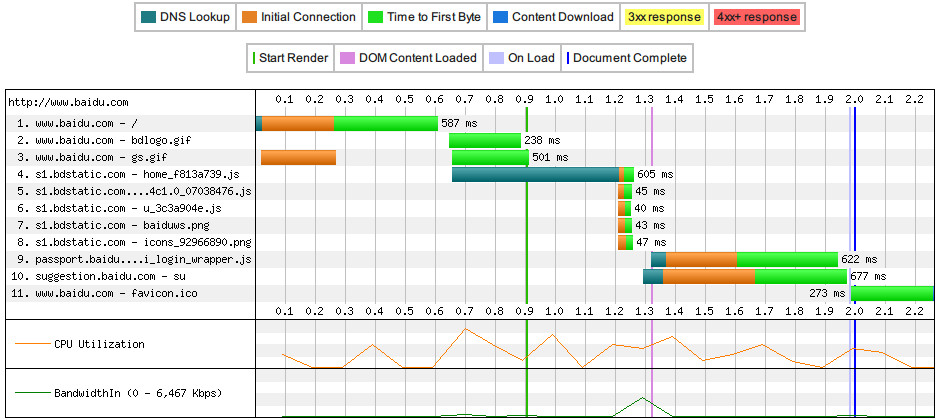Click the orange connection bar of suggestion.baidu.com
The image size is (938, 420).
click(x=709, y=276)
